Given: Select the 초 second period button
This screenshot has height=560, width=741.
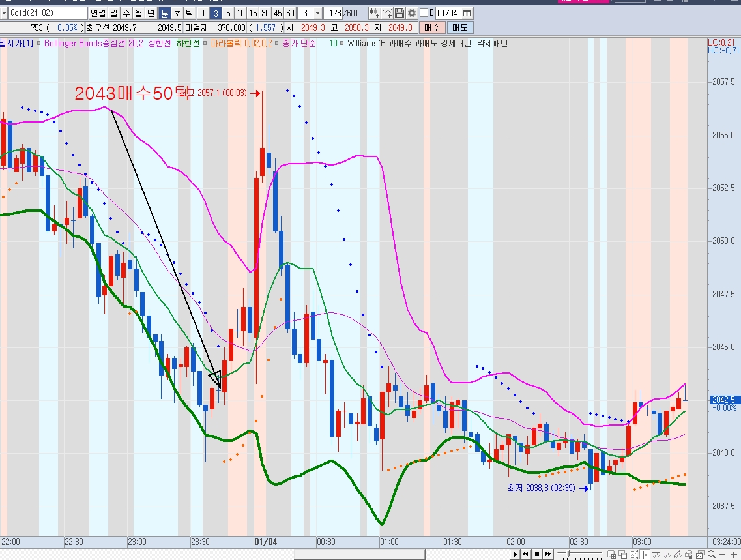Looking at the screenshot, I should pos(177,13).
